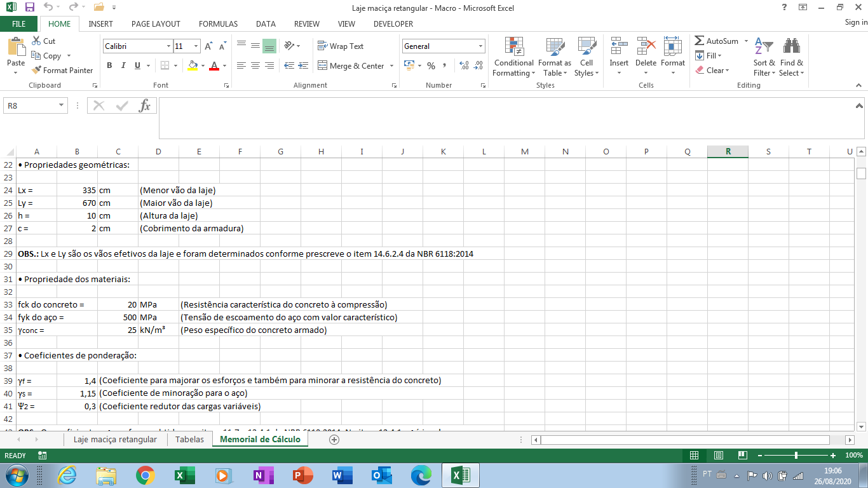Viewport: 868px width, 488px height.
Task: Toggle Bold formatting
Action: pos(109,65)
